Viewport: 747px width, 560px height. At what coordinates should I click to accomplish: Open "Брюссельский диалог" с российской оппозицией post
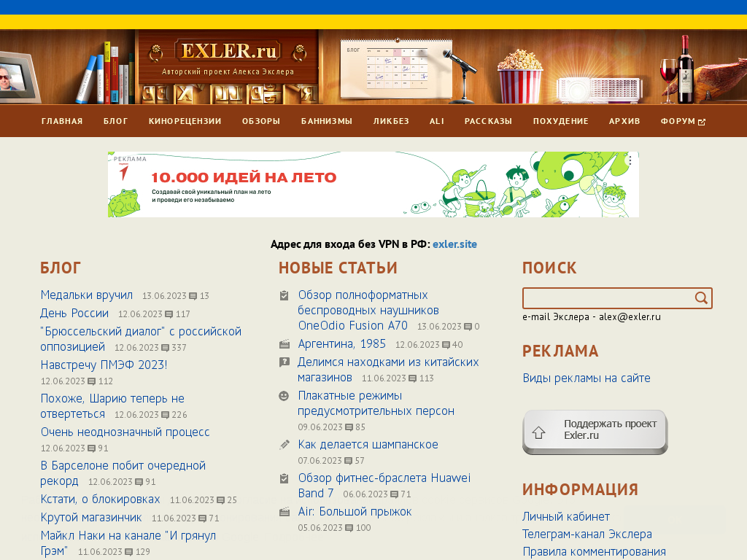point(141,338)
